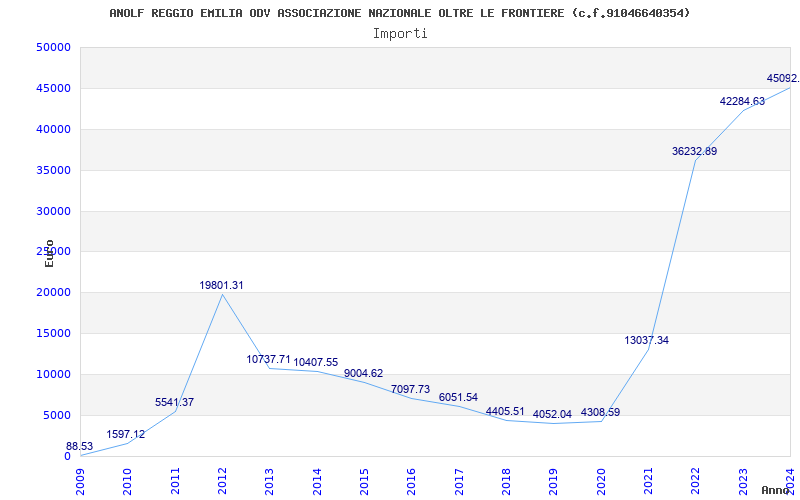Click the peak value 19801.31

(x=221, y=286)
